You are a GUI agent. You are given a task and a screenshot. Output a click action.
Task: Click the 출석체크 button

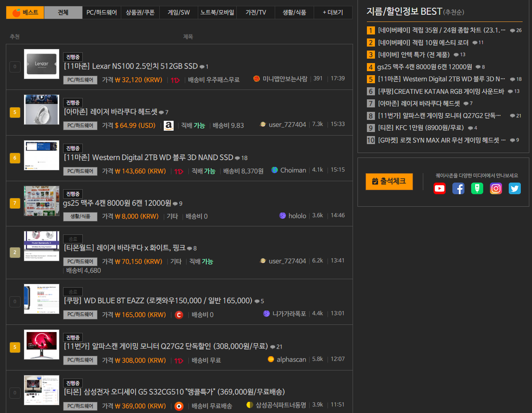389,182
